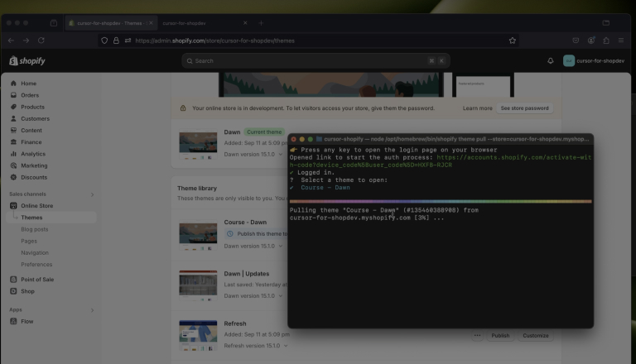Click the padlock site info icon
Image resolution: width=636 pixels, height=364 pixels.
tap(116, 41)
